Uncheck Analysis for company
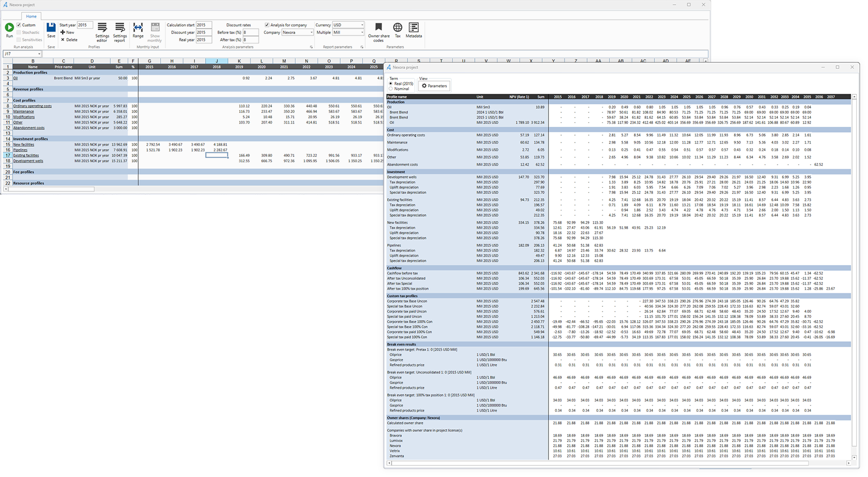Viewport: 868px width, 477px height. pos(267,25)
